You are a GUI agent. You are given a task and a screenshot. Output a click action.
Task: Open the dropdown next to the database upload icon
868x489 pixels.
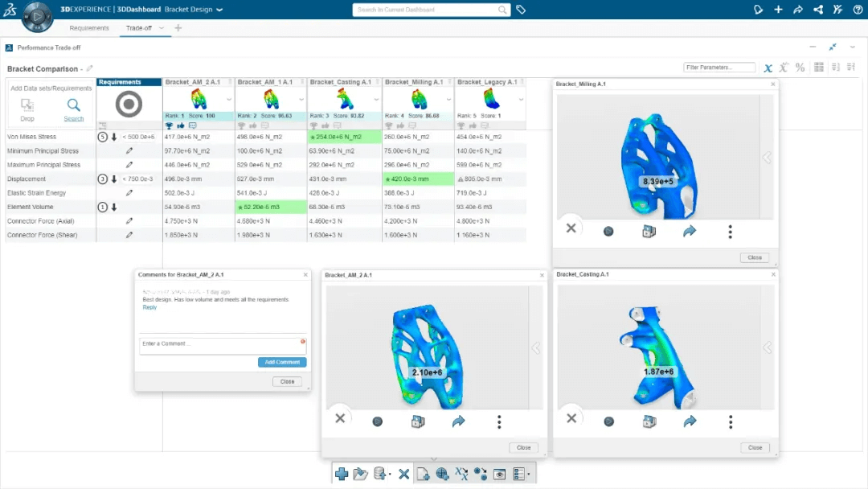pos(389,474)
